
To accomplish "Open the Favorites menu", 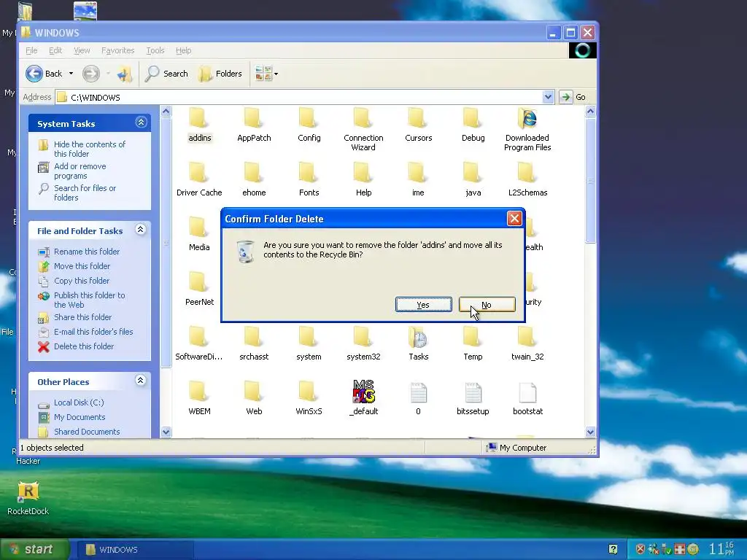I will click(x=117, y=50).
